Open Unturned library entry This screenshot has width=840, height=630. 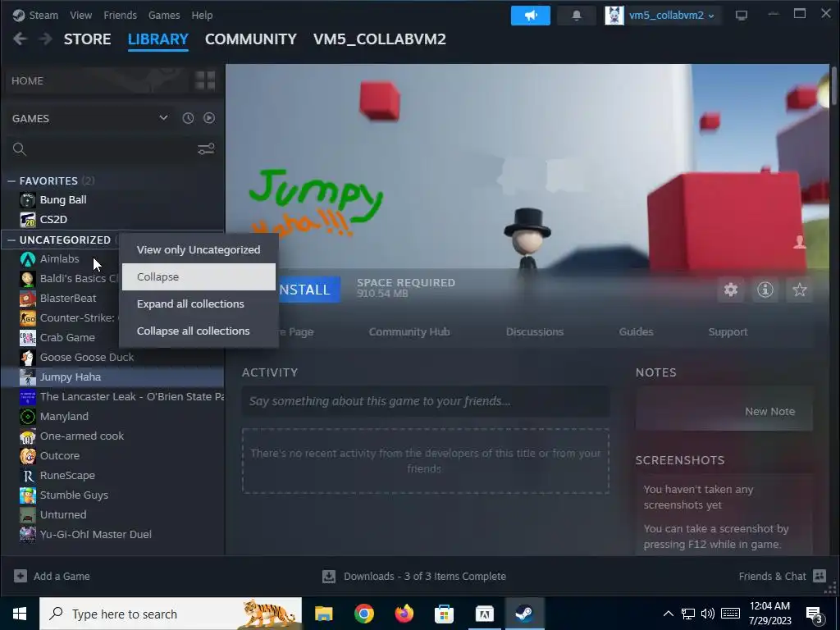pos(112,515)
